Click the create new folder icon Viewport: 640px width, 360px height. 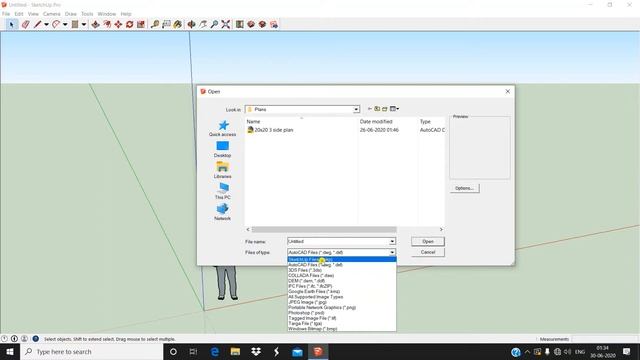(384, 109)
